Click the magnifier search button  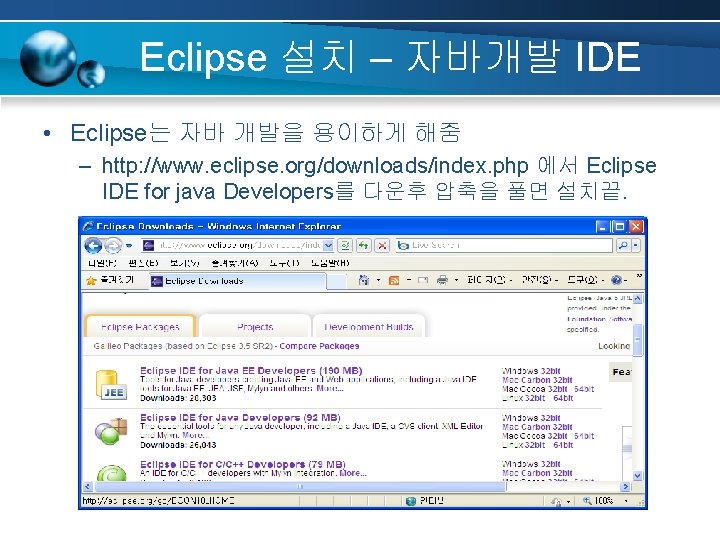623,246
